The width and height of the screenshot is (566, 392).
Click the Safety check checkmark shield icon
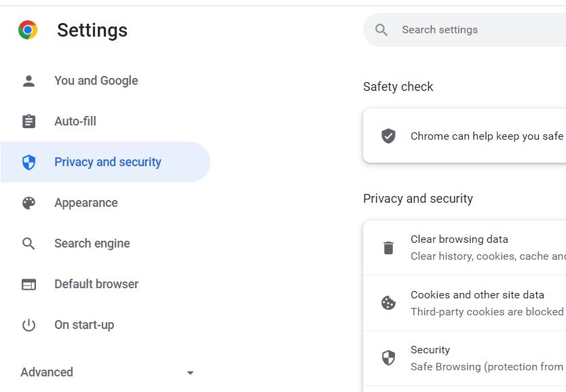click(388, 136)
